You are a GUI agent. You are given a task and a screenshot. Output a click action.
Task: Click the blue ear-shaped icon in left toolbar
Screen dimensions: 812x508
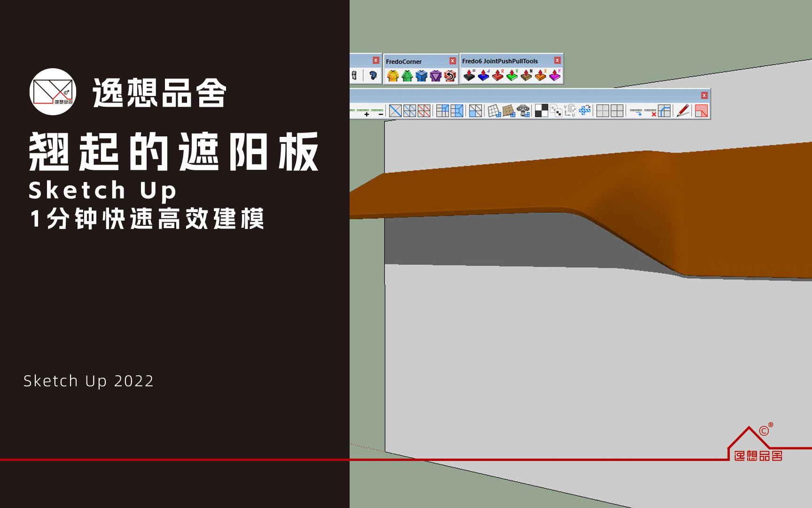point(373,76)
